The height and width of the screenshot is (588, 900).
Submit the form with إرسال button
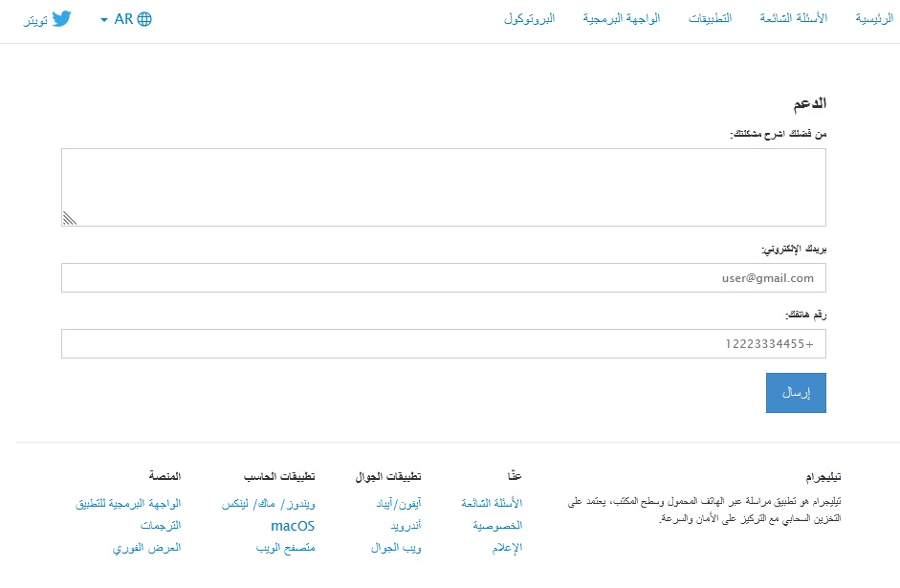coord(796,393)
